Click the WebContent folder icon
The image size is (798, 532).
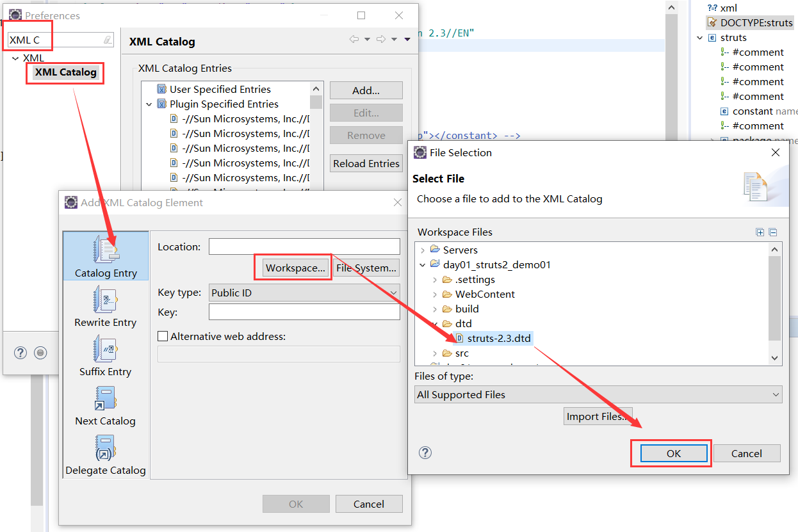click(447, 294)
